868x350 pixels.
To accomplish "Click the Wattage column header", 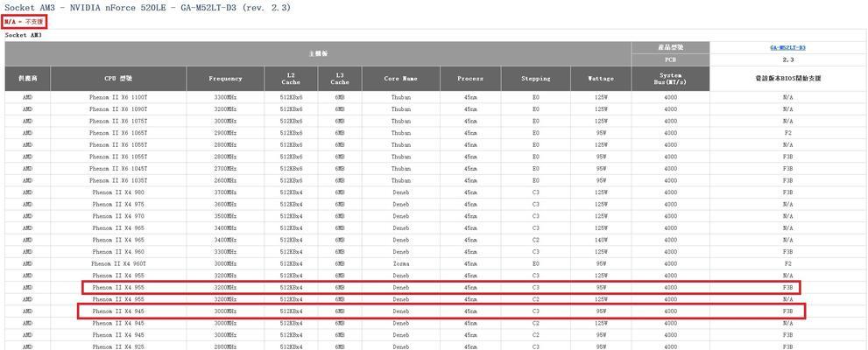I will 601,79.
